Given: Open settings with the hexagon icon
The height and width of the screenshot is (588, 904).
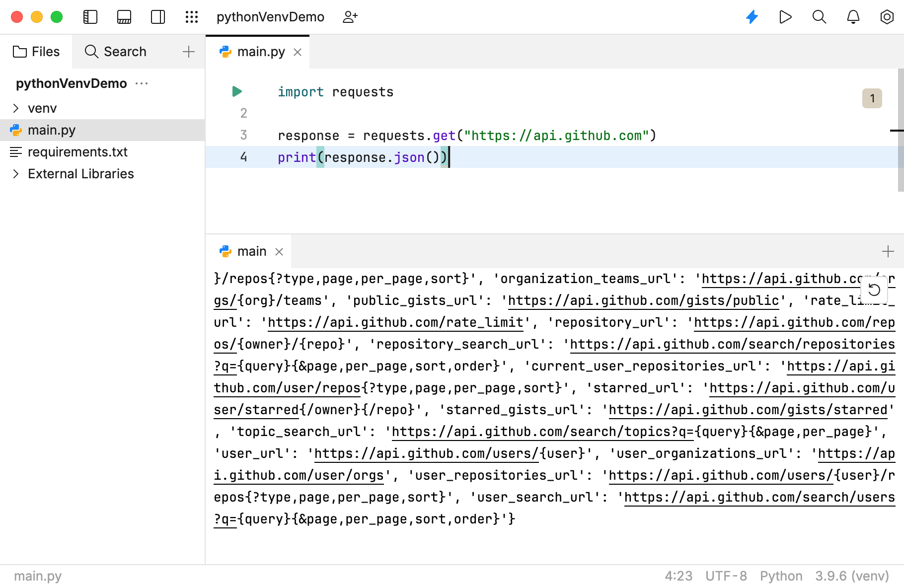Looking at the screenshot, I should (887, 16).
